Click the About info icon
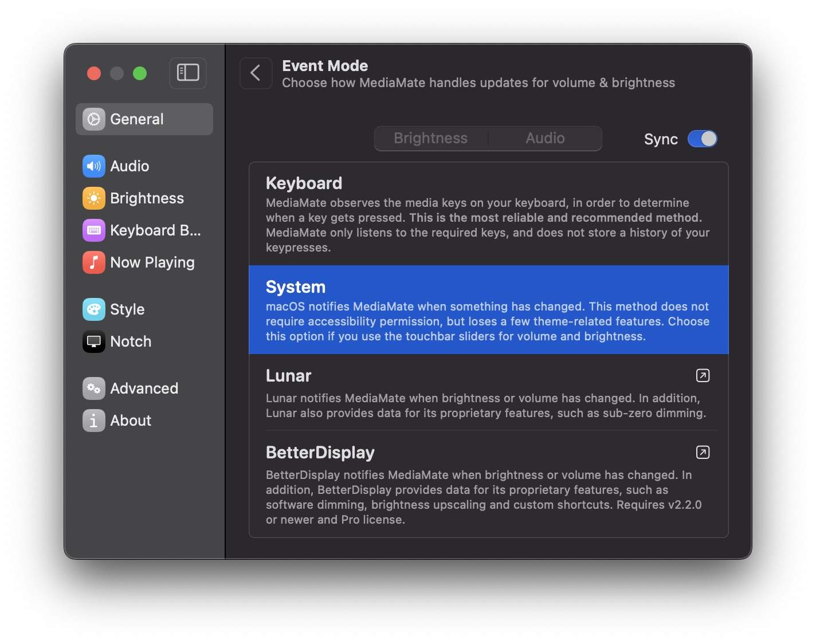The height and width of the screenshot is (644, 816). click(x=94, y=421)
